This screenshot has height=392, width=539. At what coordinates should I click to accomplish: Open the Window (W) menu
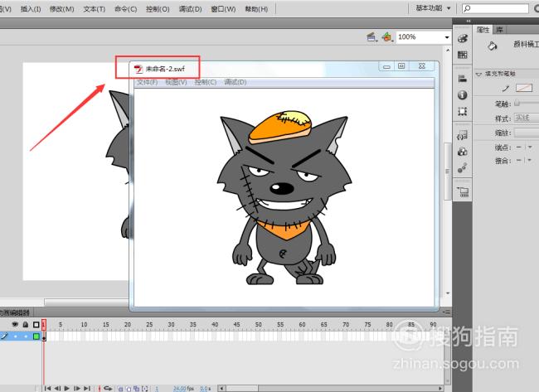(x=223, y=9)
